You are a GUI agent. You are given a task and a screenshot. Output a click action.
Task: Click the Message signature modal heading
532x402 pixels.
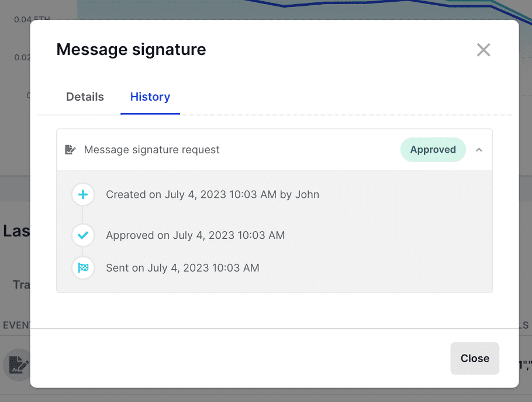[131, 50]
